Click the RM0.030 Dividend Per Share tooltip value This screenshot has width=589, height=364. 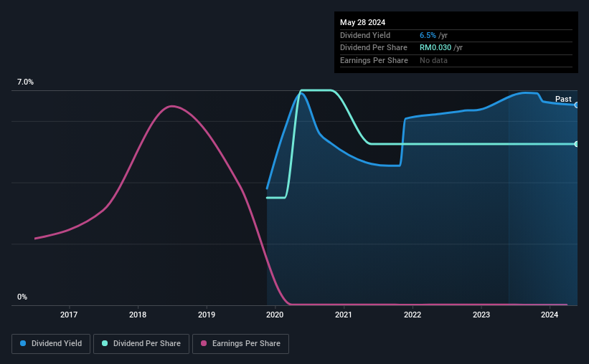tap(435, 48)
